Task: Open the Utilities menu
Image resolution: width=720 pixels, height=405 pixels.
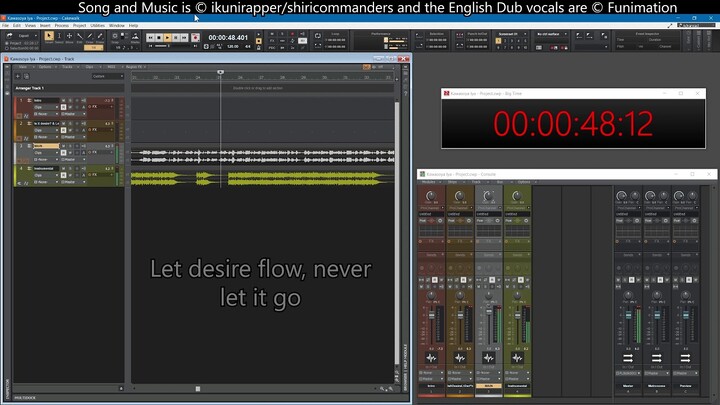Action: tap(98, 25)
